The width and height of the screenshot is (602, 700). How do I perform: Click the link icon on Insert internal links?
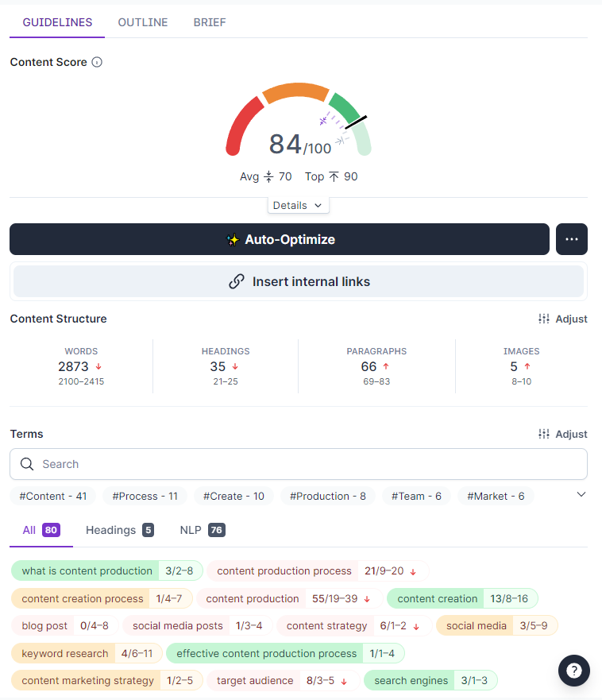tap(236, 281)
